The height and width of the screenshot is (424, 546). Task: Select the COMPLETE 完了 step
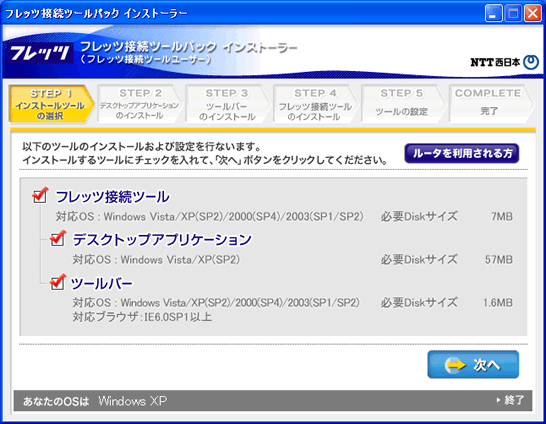coord(490,104)
